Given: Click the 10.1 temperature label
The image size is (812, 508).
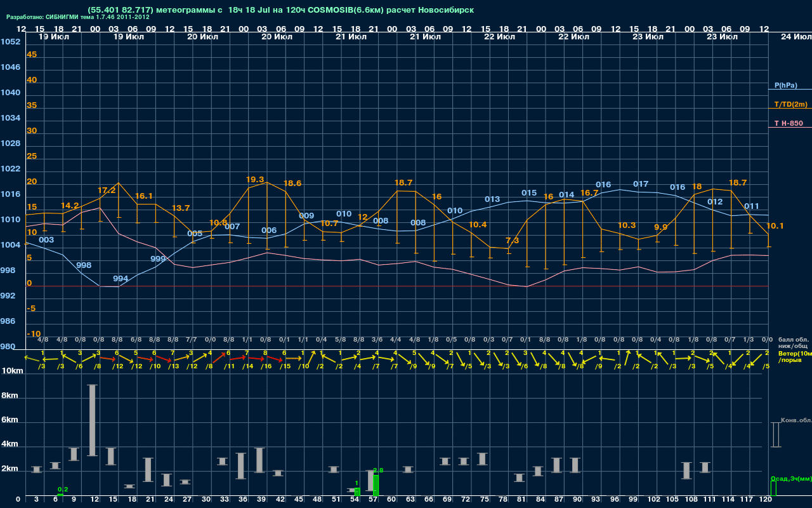Looking at the screenshot, I should pyautogui.click(x=775, y=225).
